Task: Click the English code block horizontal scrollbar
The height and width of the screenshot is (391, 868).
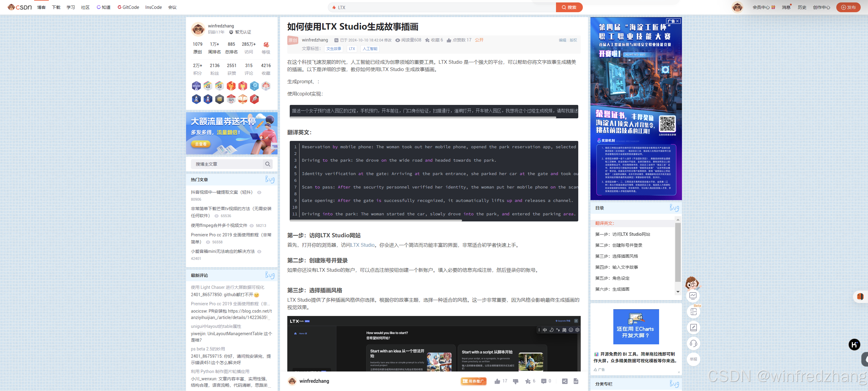Action: coord(376,221)
